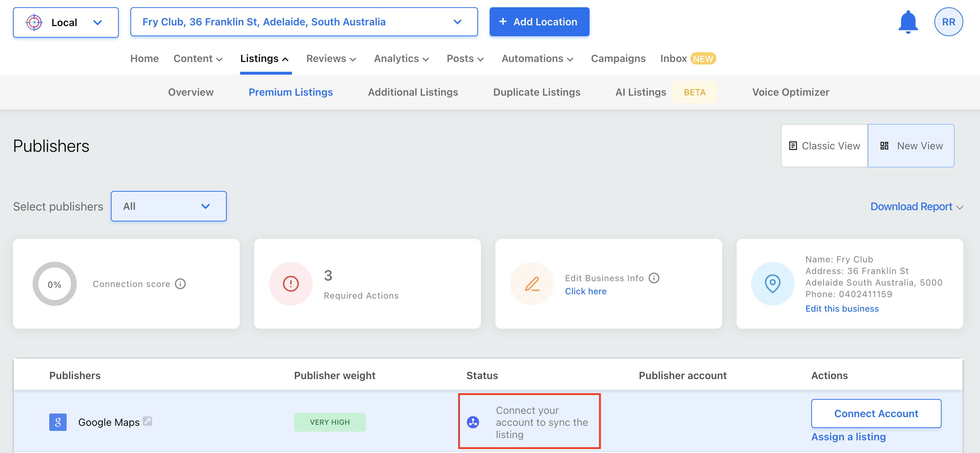This screenshot has width=980, height=453.
Task: Click the Phone: 0402411159 text
Action: click(x=849, y=294)
